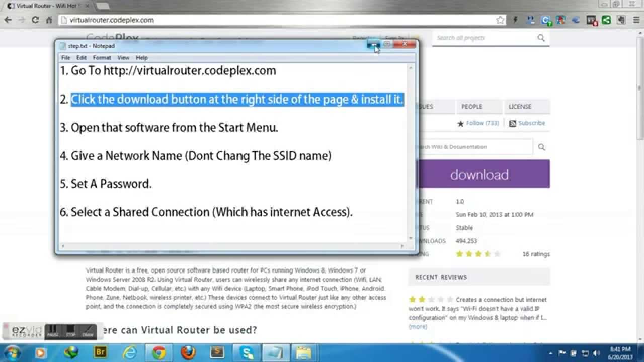Launch Internet Explorer from taskbar
The height and width of the screenshot is (362, 644).
pos(130,352)
